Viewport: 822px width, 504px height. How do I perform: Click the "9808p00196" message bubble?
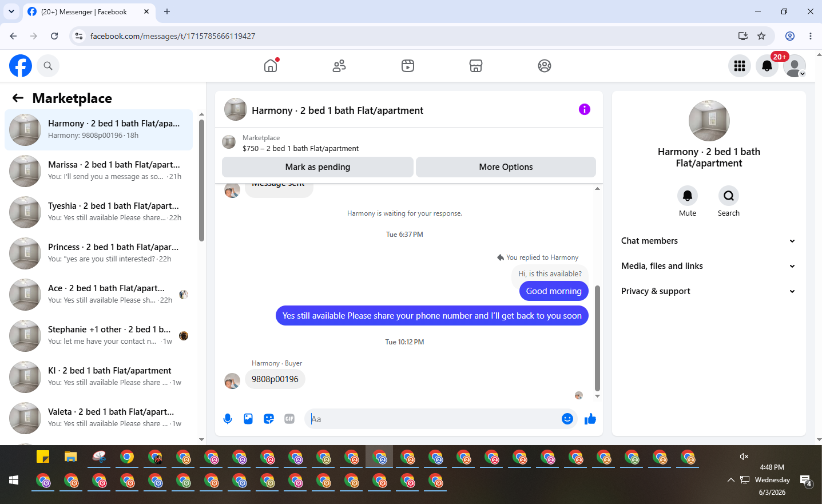coord(275,379)
